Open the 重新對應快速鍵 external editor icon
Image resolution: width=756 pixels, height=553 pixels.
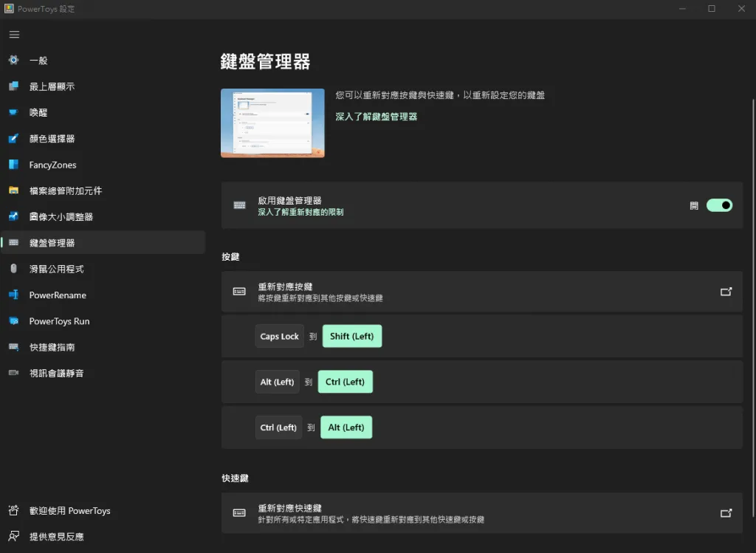(726, 513)
